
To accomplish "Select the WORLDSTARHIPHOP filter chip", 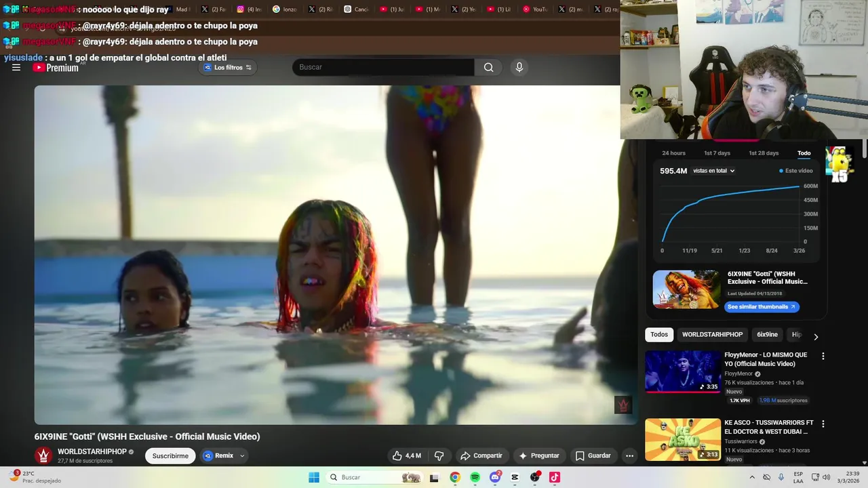I will pos(712,335).
